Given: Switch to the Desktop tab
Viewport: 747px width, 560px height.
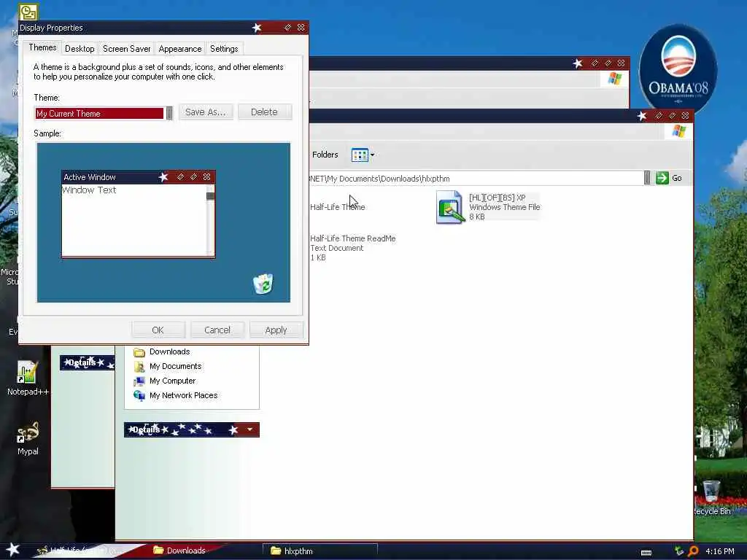Looking at the screenshot, I should click(x=80, y=49).
